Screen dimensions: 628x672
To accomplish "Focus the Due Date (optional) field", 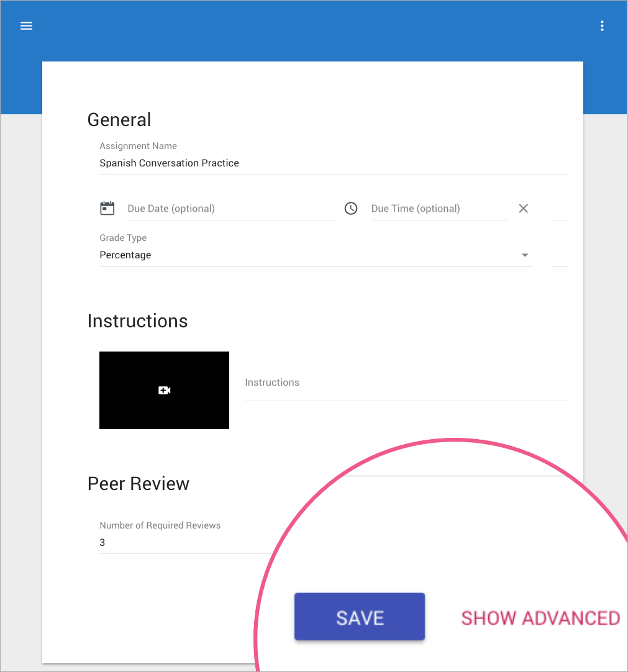I will pos(230,209).
